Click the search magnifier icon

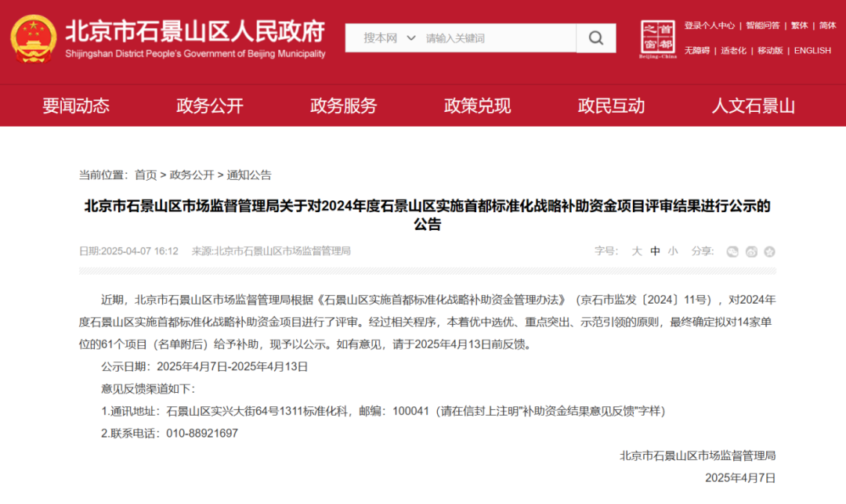(595, 38)
